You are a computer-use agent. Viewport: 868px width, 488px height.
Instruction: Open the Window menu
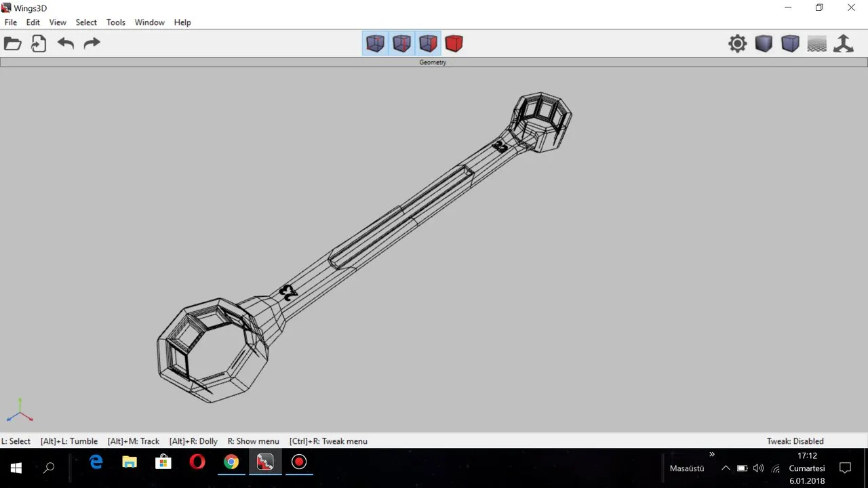pos(150,22)
